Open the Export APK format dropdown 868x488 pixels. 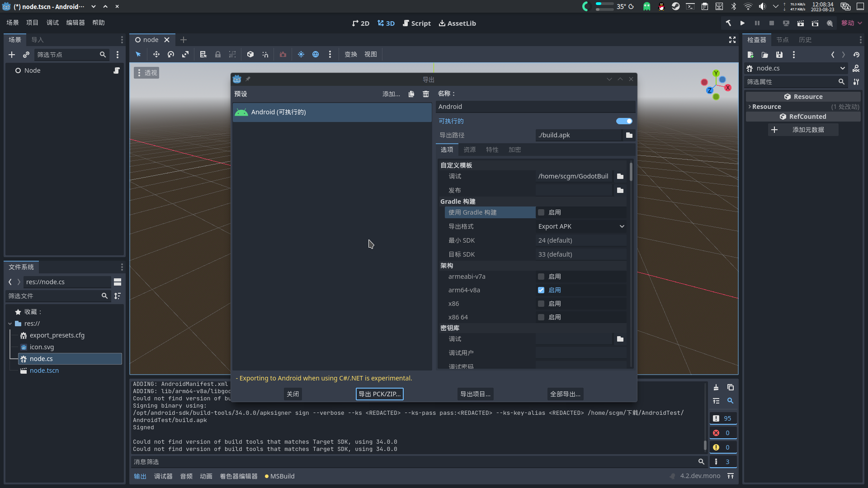[581, 226]
